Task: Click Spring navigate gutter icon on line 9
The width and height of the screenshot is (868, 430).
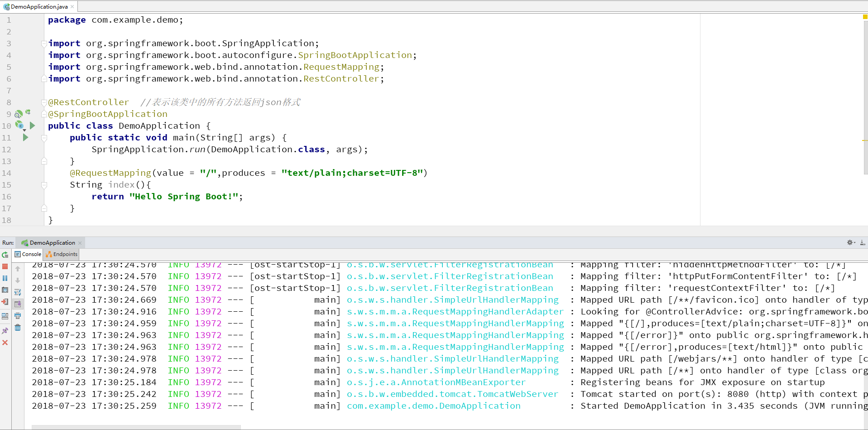Action: coord(28,112)
